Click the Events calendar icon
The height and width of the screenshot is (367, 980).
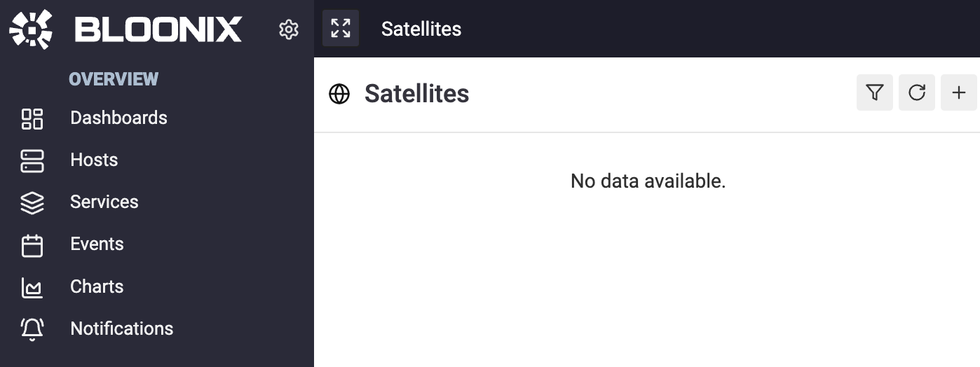point(32,245)
